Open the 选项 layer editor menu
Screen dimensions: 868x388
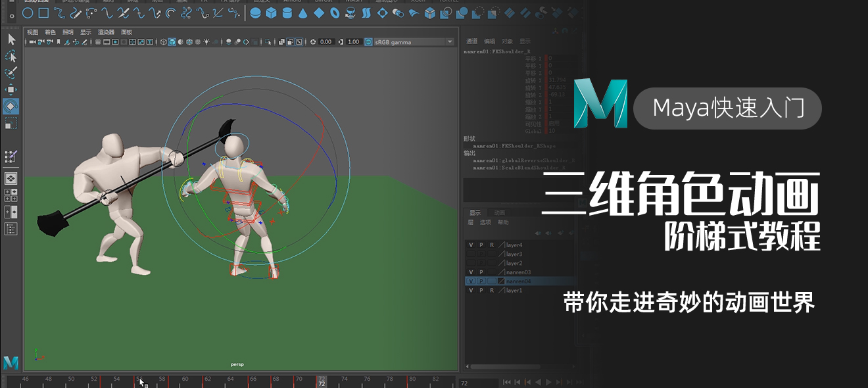tap(485, 222)
